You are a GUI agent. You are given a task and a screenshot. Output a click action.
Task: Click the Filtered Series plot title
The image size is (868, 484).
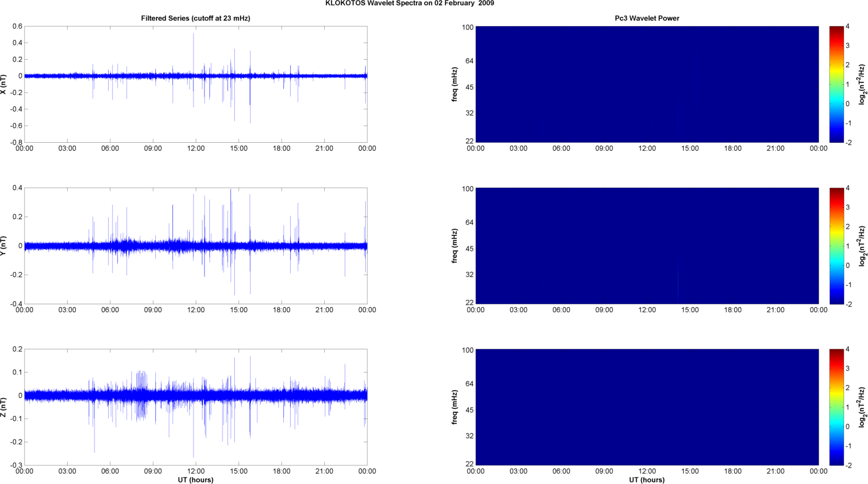pos(195,18)
